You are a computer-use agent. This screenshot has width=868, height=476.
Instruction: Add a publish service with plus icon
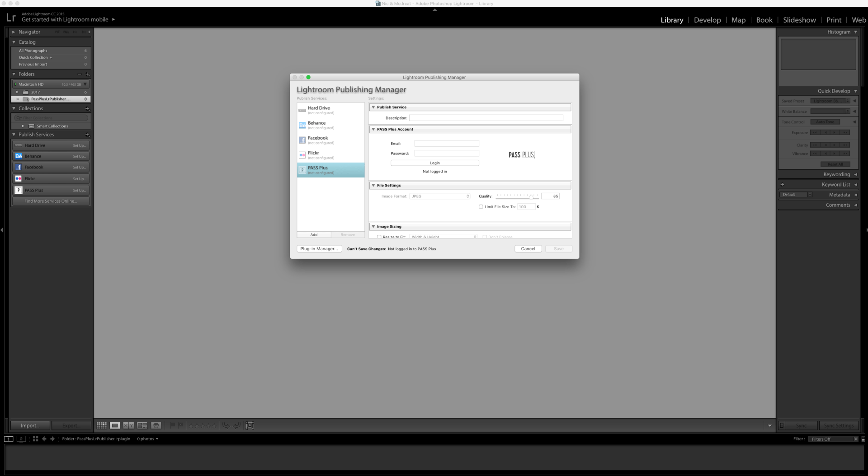(x=87, y=135)
